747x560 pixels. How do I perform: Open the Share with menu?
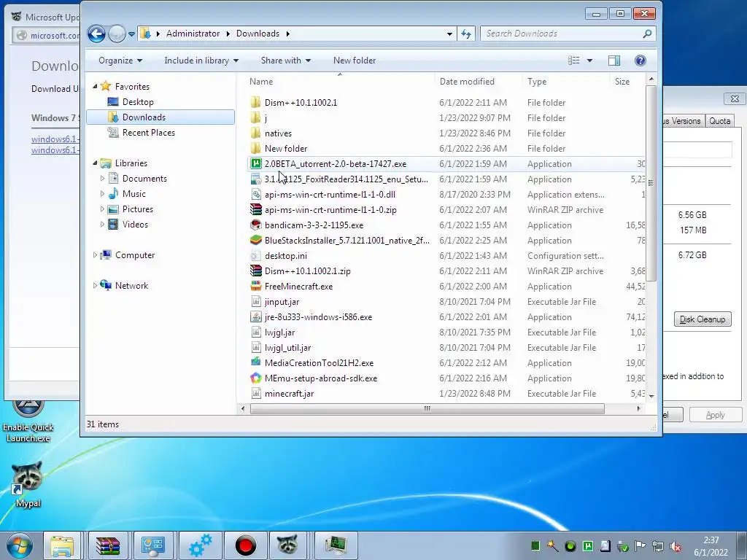[x=285, y=61]
